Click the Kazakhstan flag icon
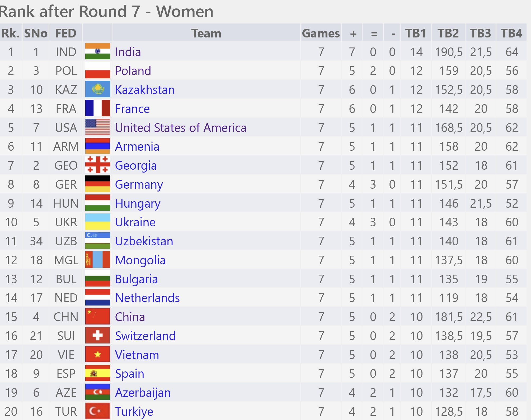 pos(97,89)
